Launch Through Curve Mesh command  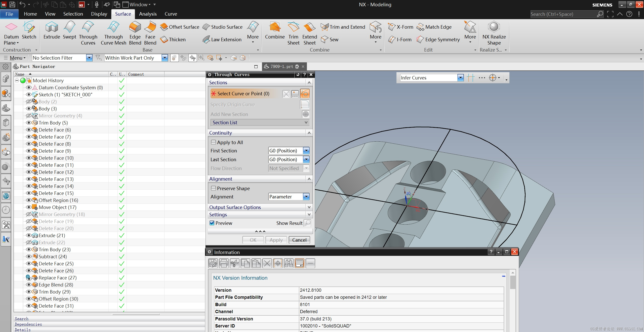(x=113, y=33)
